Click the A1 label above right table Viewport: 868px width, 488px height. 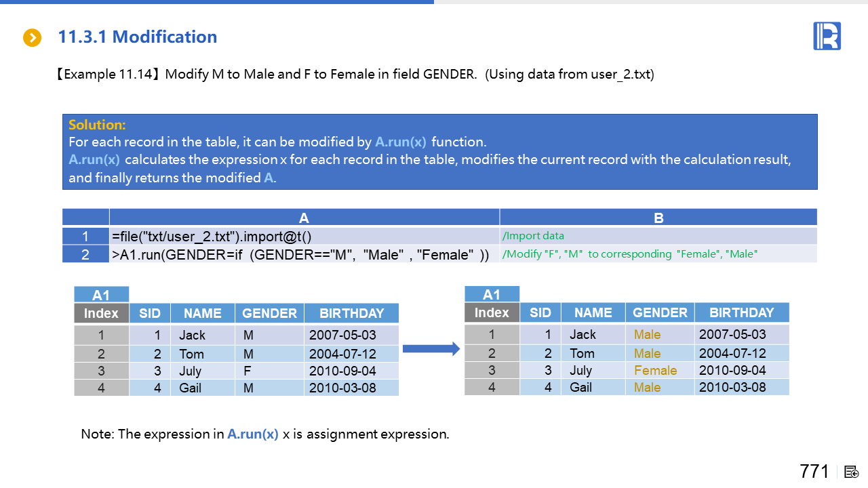pos(492,294)
